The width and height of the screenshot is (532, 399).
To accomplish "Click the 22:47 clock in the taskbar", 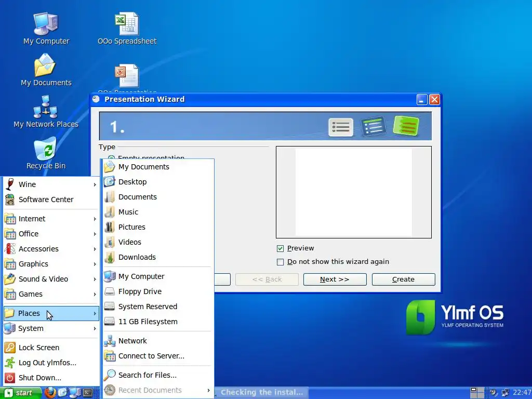I will 522,393.
